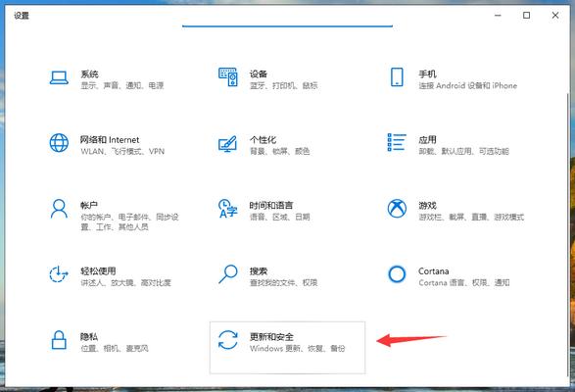Click '连接 Android 设备和 iPhone' text

(x=468, y=85)
